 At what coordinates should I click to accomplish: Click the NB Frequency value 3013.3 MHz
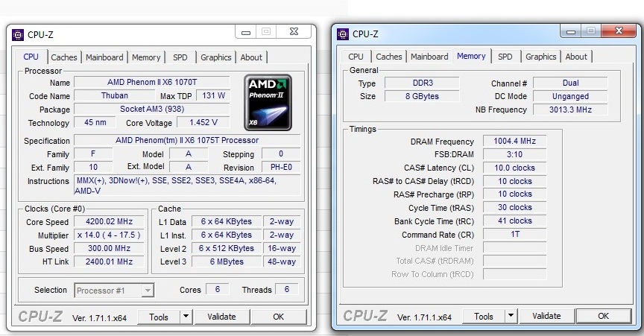pyautogui.click(x=570, y=110)
